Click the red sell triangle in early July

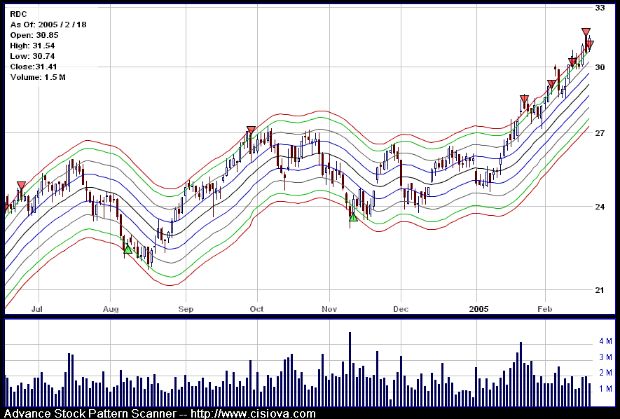[21, 185]
